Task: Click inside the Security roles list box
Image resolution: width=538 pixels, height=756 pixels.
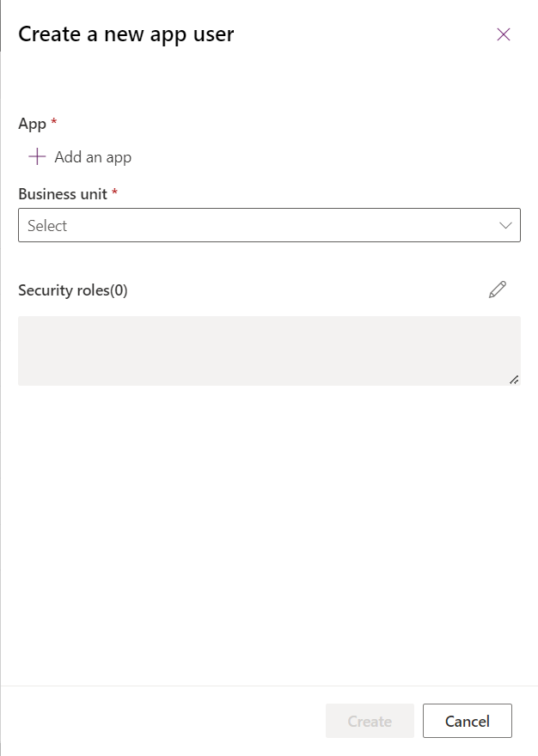Action: point(268,351)
